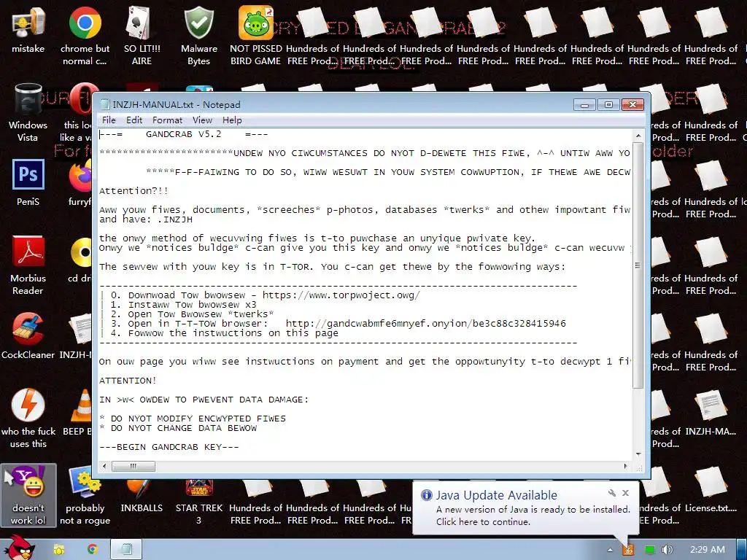Viewport: 747px width, 560px height.
Task: Open Notepad View menu
Action: click(x=202, y=120)
